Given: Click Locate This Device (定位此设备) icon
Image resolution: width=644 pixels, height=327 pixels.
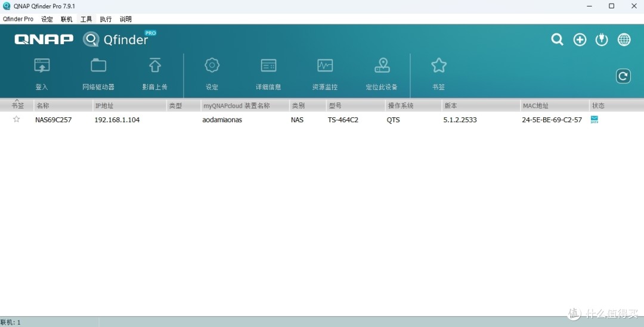Looking at the screenshot, I should point(382,66).
